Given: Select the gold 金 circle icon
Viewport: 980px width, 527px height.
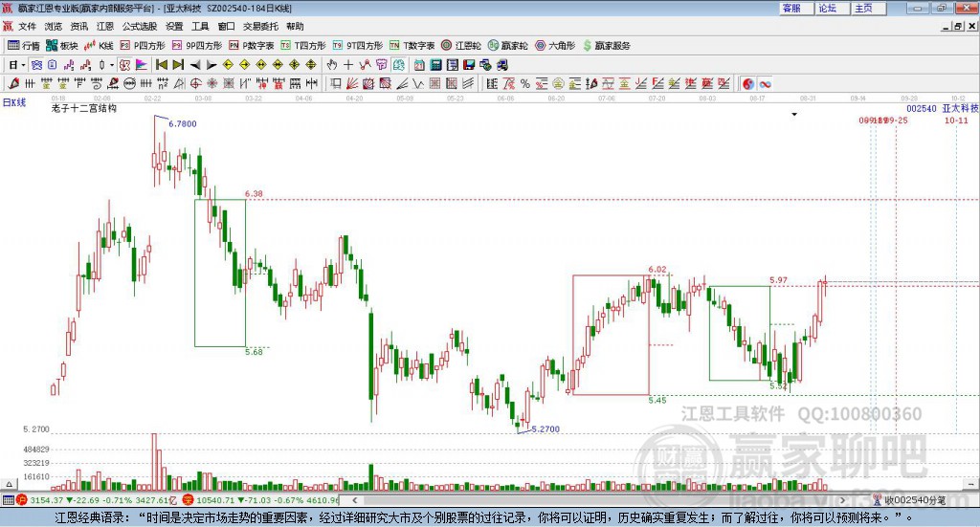Looking at the screenshot, I should pyautogui.click(x=558, y=83).
